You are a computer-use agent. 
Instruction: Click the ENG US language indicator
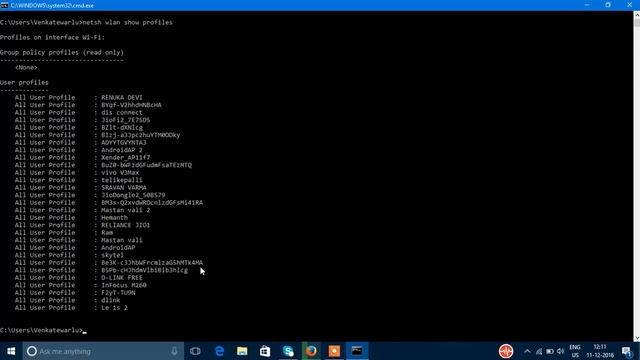tap(575, 351)
